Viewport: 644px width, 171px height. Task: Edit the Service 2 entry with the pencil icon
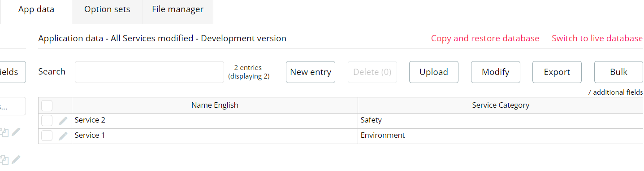pyautogui.click(x=63, y=121)
